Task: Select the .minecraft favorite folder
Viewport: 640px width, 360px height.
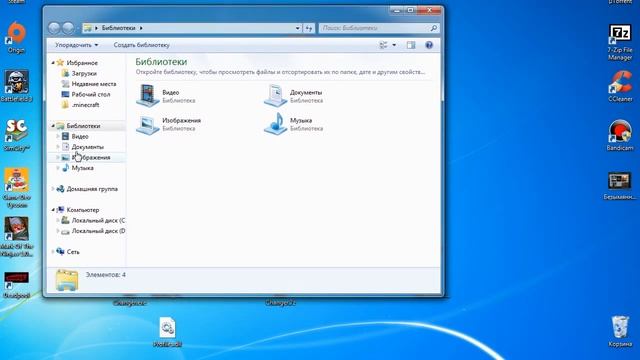Action: [85, 105]
